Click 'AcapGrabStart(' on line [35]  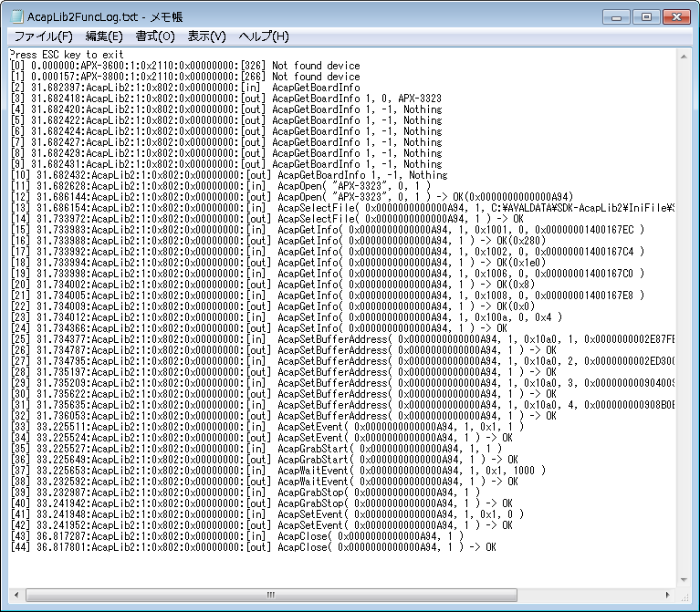click(x=316, y=449)
